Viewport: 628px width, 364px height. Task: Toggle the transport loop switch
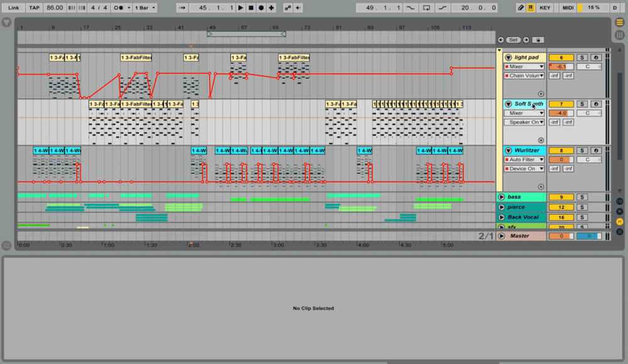click(x=426, y=8)
